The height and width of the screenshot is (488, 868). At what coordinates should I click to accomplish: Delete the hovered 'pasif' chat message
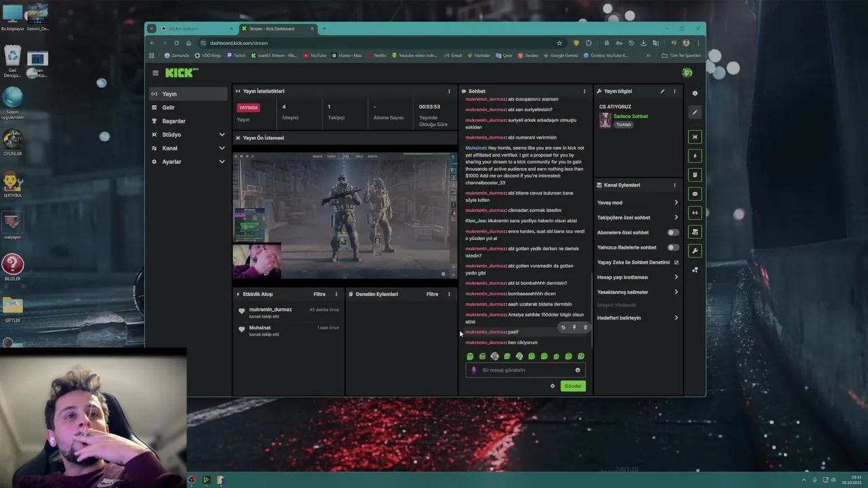point(585,327)
